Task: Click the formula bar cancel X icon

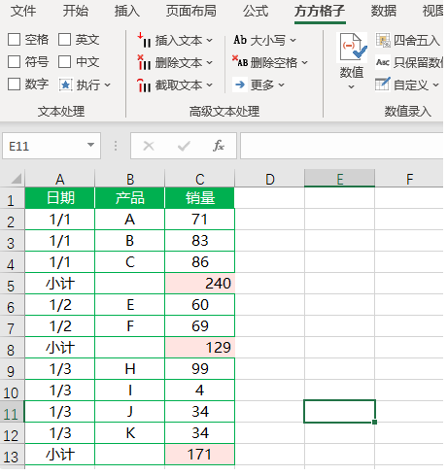Action: coord(149,146)
